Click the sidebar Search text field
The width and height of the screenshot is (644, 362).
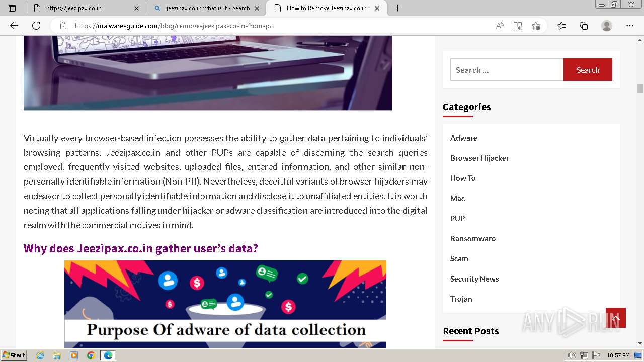(507, 70)
